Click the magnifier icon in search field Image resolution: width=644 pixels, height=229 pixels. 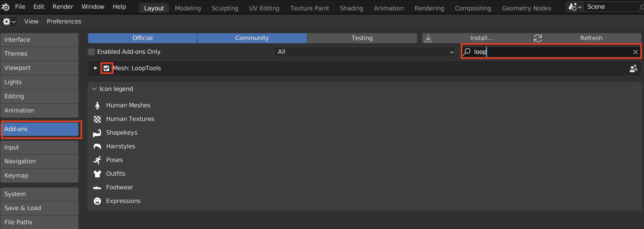pos(467,52)
